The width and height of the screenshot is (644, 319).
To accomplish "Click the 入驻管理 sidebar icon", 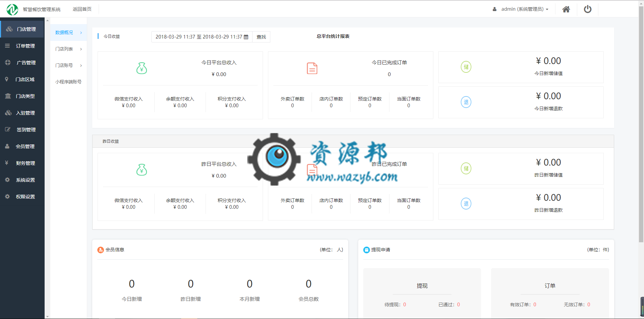I will coord(8,113).
